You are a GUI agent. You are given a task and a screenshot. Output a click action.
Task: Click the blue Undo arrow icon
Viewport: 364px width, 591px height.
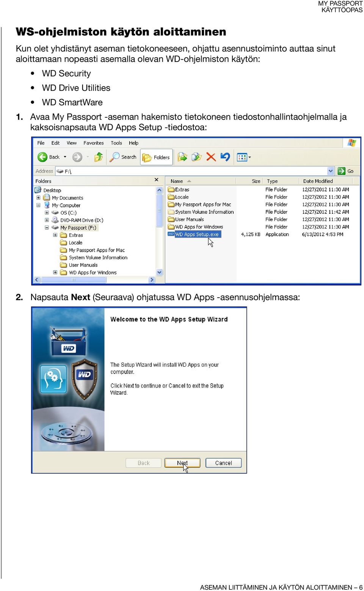(225, 157)
